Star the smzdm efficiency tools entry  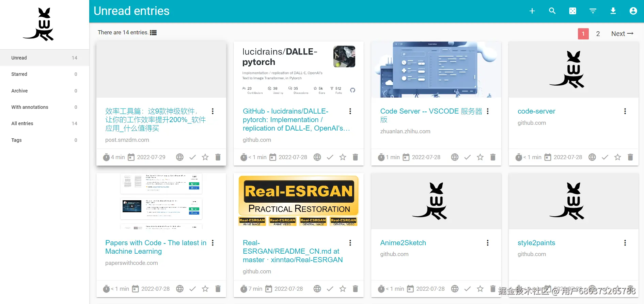pyautogui.click(x=205, y=157)
